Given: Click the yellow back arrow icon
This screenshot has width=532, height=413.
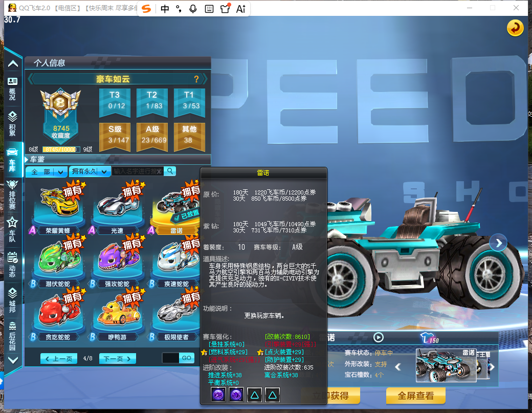Looking at the screenshot, I should click(515, 28).
